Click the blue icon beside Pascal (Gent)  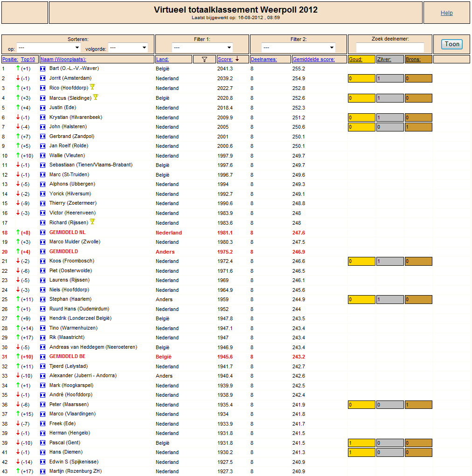pyautogui.click(x=43, y=443)
